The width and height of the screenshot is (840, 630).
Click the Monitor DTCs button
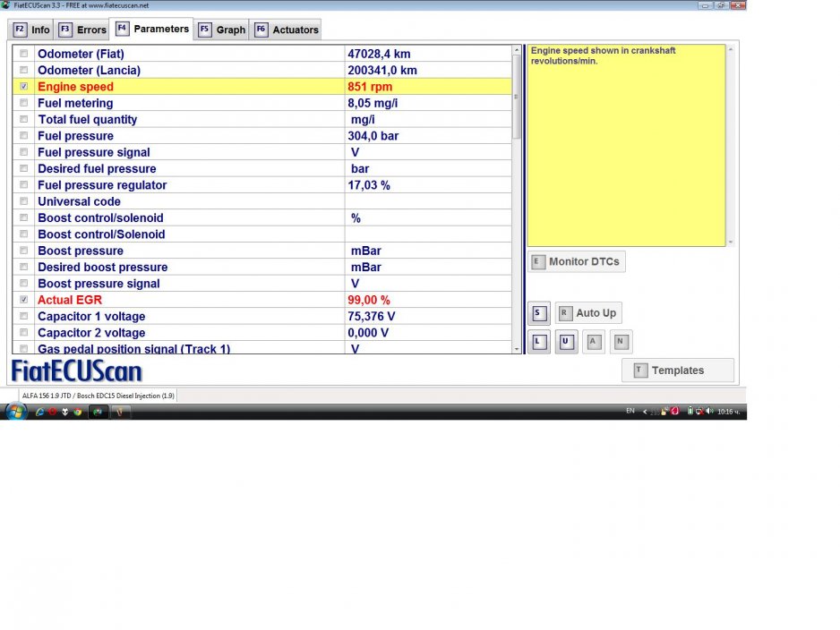[577, 262]
